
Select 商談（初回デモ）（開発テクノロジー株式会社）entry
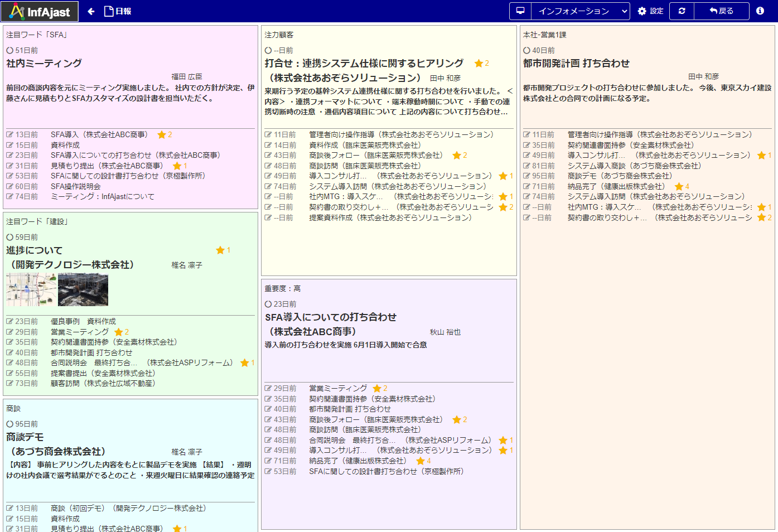click(x=128, y=509)
